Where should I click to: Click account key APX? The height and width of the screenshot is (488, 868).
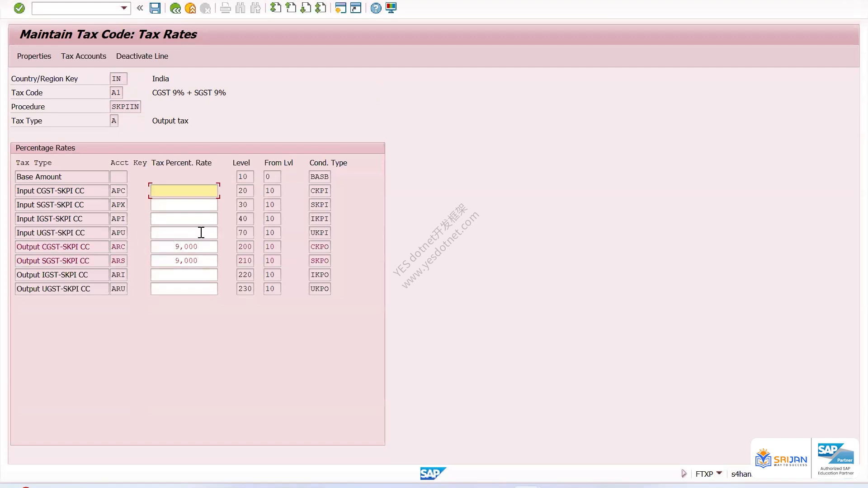pyautogui.click(x=118, y=205)
